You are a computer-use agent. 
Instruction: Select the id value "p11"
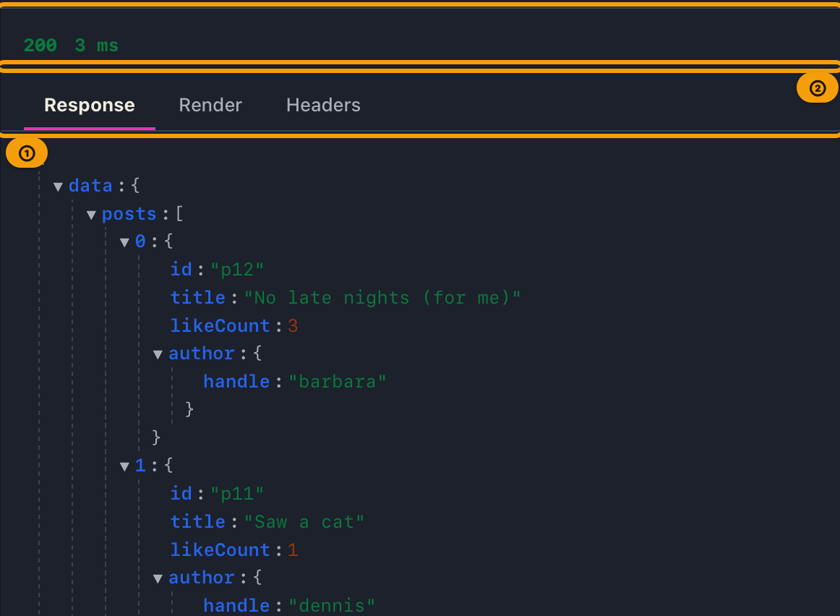point(237,494)
